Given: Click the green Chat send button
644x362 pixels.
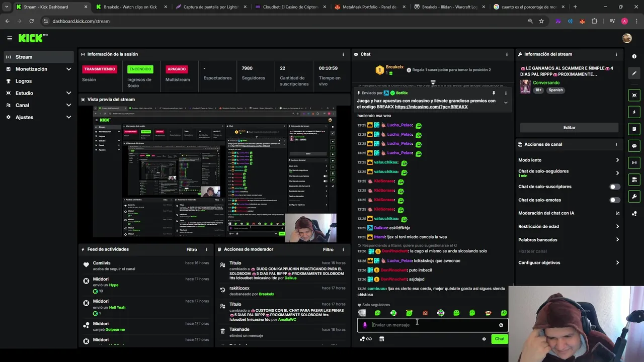Looking at the screenshot, I should click(499, 339).
